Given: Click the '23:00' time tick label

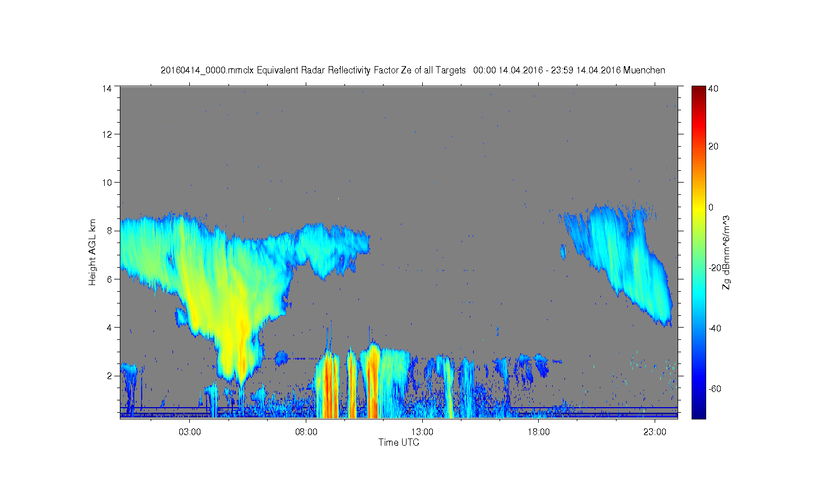Looking at the screenshot, I should point(655,432).
